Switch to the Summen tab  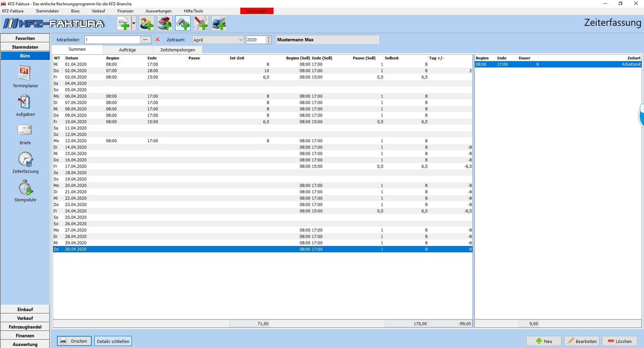[x=77, y=49]
